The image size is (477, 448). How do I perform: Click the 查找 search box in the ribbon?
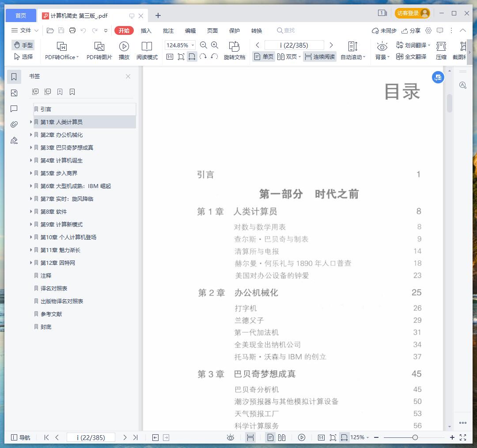click(286, 30)
